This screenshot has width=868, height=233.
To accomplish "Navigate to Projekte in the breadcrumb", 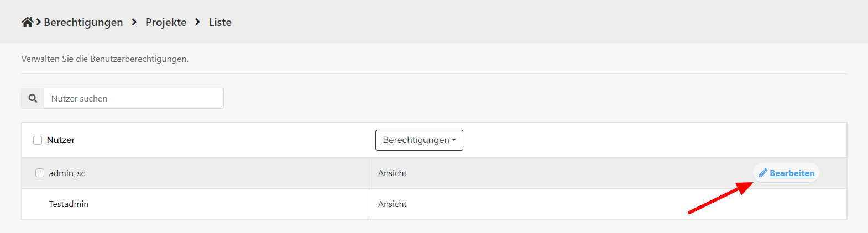I will pos(166,22).
